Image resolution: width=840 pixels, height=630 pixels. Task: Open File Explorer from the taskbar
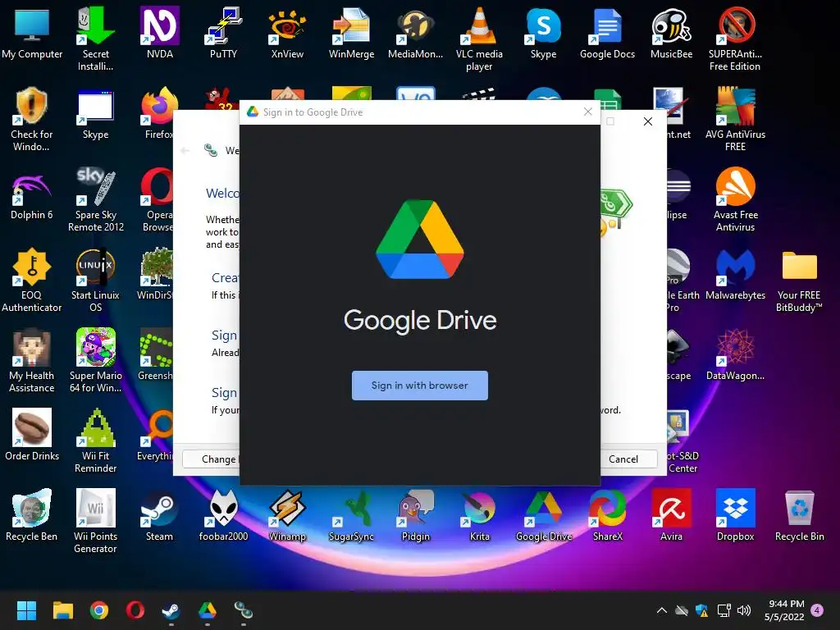click(62, 610)
